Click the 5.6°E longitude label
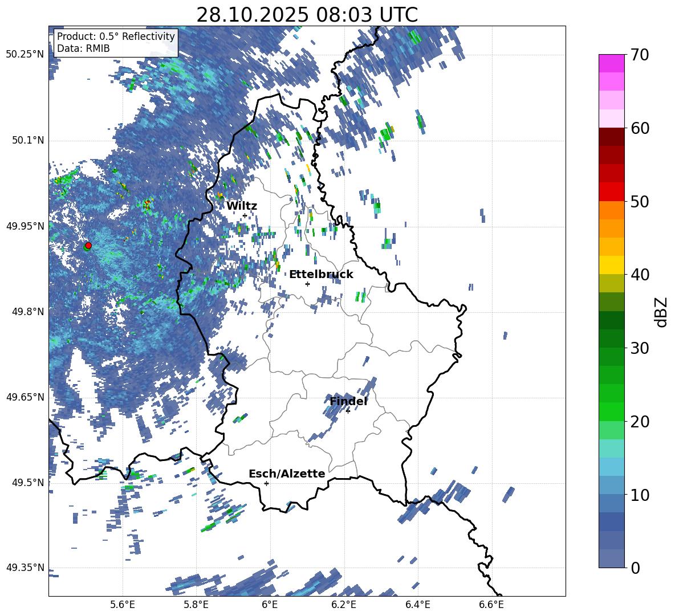 pyautogui.click(x=123, y=605)
